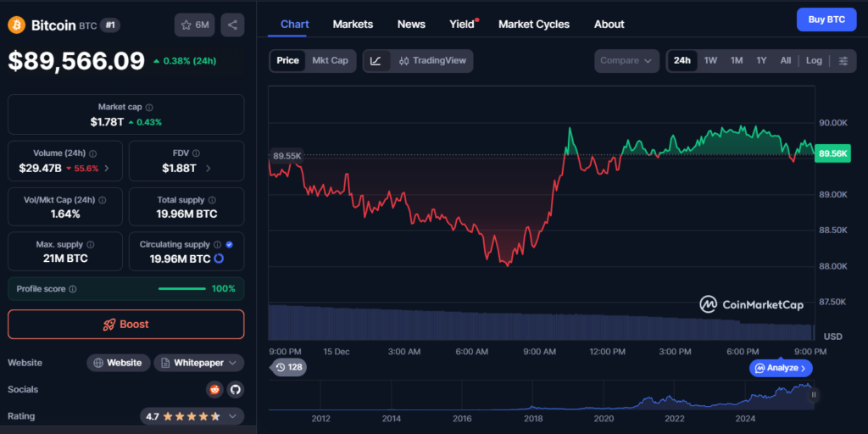Click the share icon beside watchlist star
The height and width of the screenshot is (434, 868).
point(232,25)
